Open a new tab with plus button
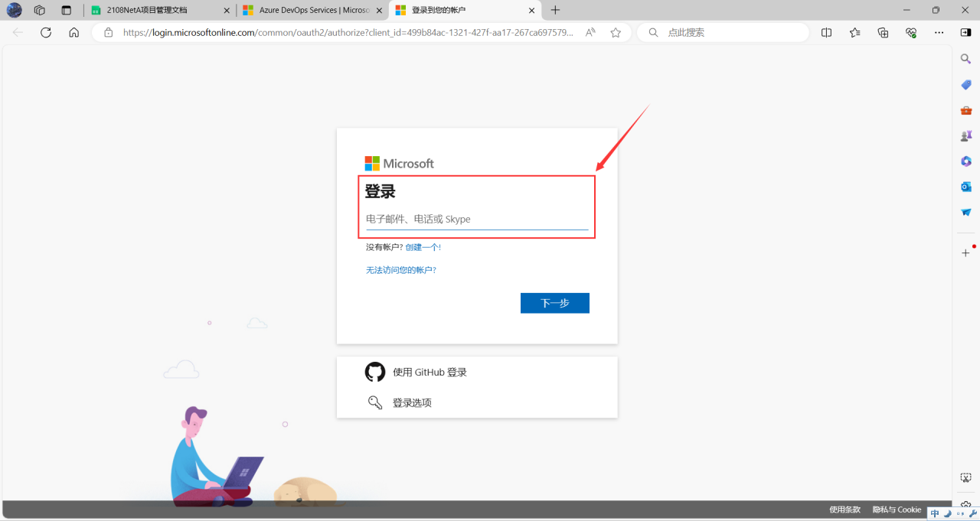Image resolution: width=980 pixels, height=521 pixels. tap(556, 10)
